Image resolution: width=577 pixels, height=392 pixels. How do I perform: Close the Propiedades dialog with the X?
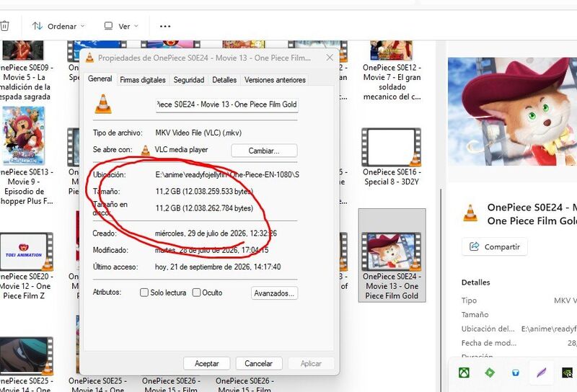click(330, 58)
